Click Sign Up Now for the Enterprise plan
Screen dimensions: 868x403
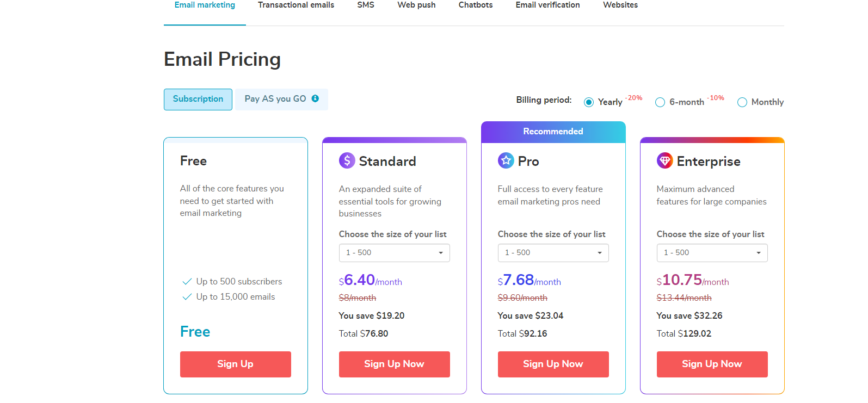tap(712, 364)
